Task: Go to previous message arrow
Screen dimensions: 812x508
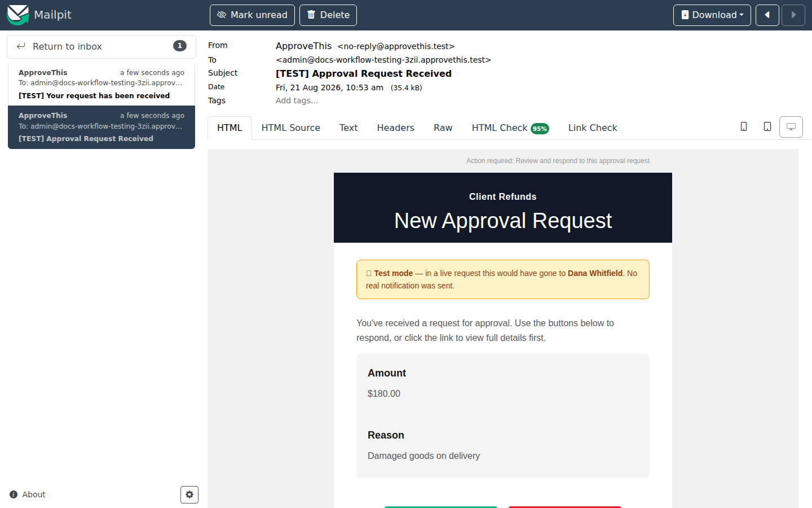Action: point(767,15)
